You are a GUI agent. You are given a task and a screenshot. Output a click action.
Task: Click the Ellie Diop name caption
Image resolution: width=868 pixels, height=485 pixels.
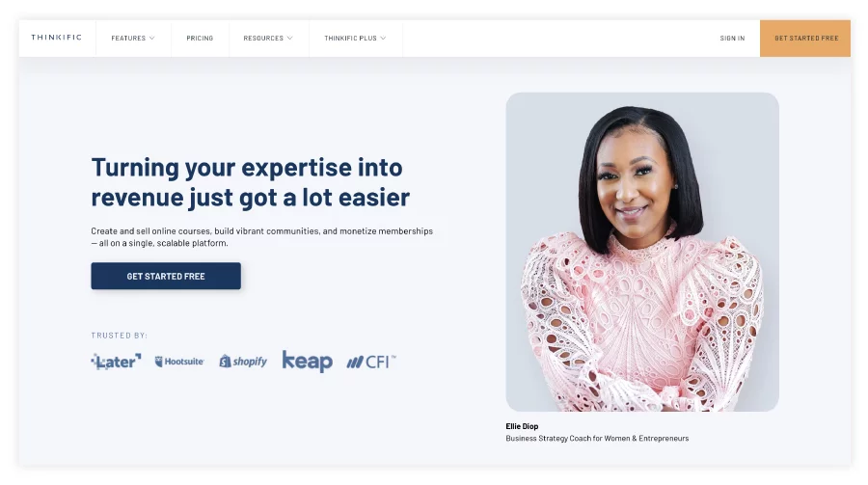point(522,426)
